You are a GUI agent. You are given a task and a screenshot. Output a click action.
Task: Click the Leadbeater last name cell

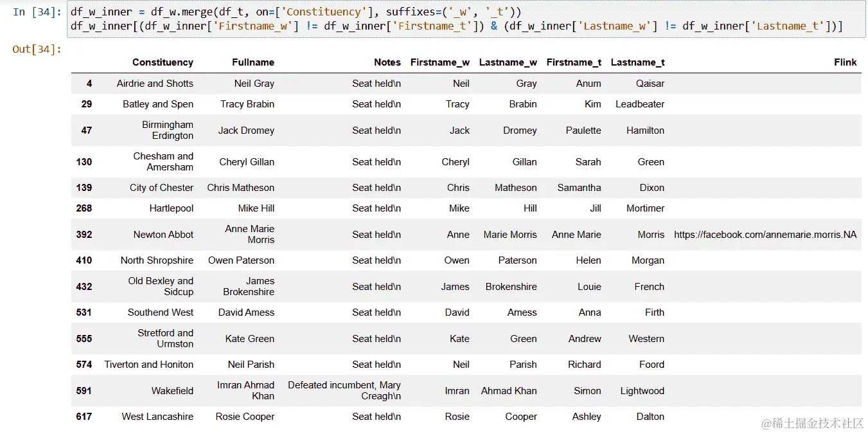click(x=640, y=104)
